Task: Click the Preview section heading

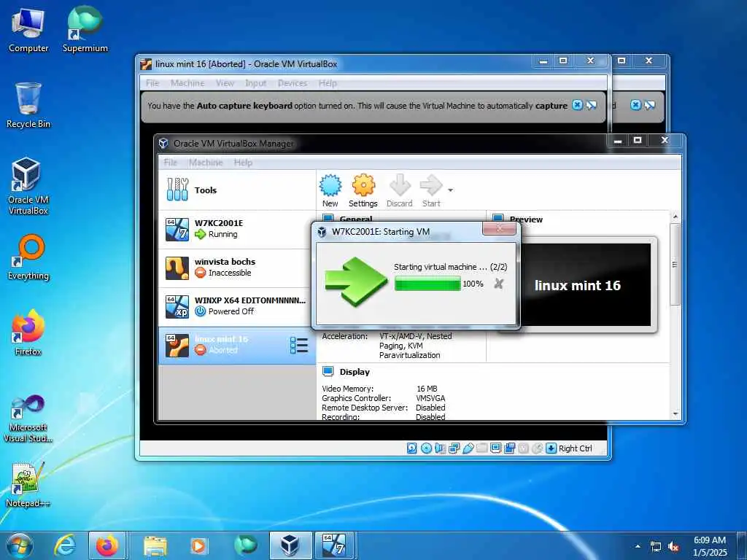Action: point(526,219)
